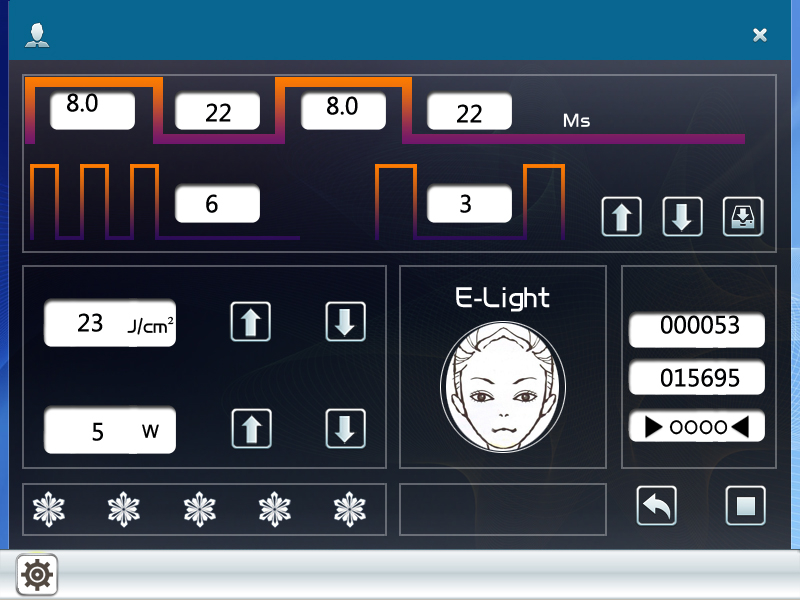Viewport: 800px width, 600px height.
Task: Select the first snowflake cooling level
Action: click(x=48, y=509)
